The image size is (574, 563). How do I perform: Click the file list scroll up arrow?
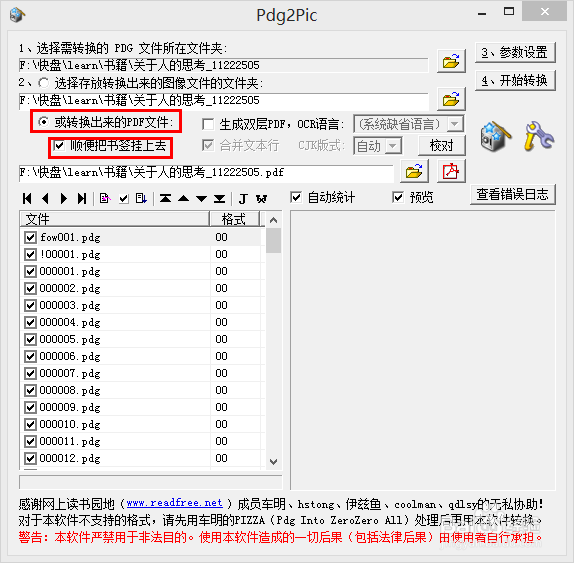coord(273,220)
